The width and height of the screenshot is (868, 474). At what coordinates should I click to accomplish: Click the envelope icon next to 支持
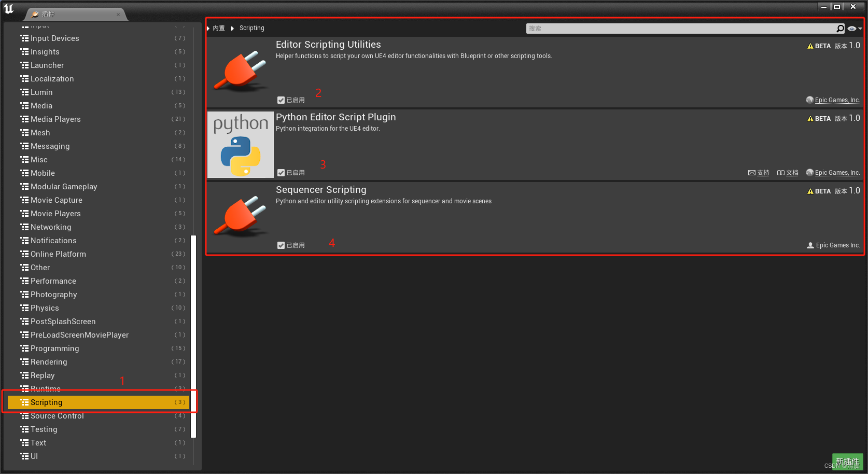coord(752,173)
